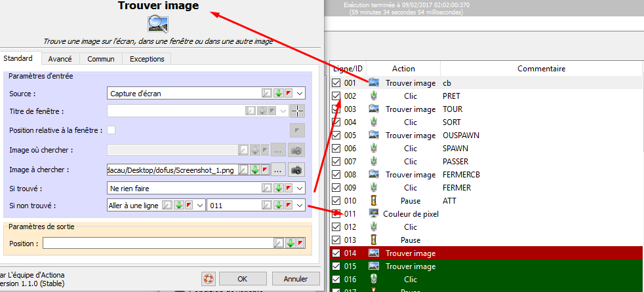Click the red resource icon in Position field
This screenshot has height=292, width=644.
pyautogui.click(x=300, y=244)
